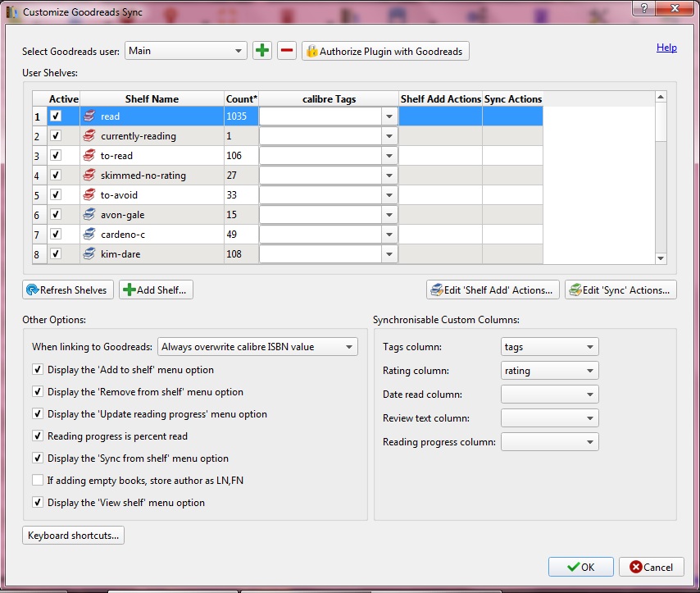This screenshot has width=700, height=593.
Task: Open the Keyboard shortcuts... dialog
Action: [73, 536]
